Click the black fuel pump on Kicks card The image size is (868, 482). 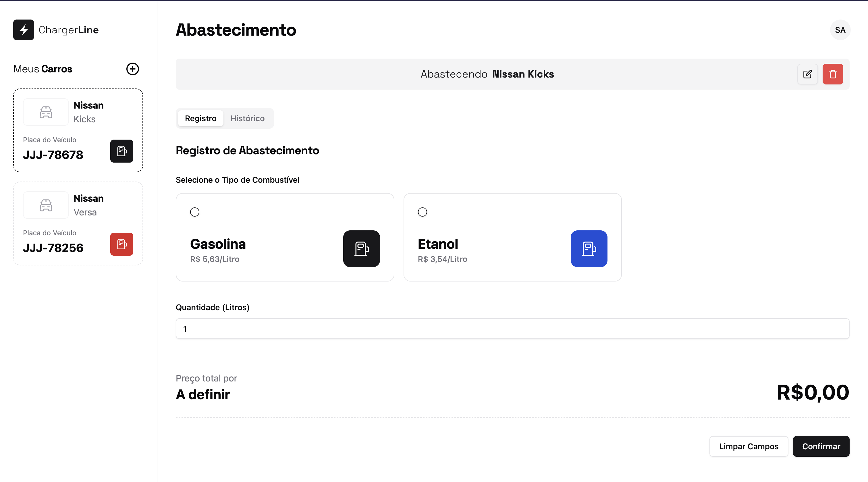(x=122, y=151)
